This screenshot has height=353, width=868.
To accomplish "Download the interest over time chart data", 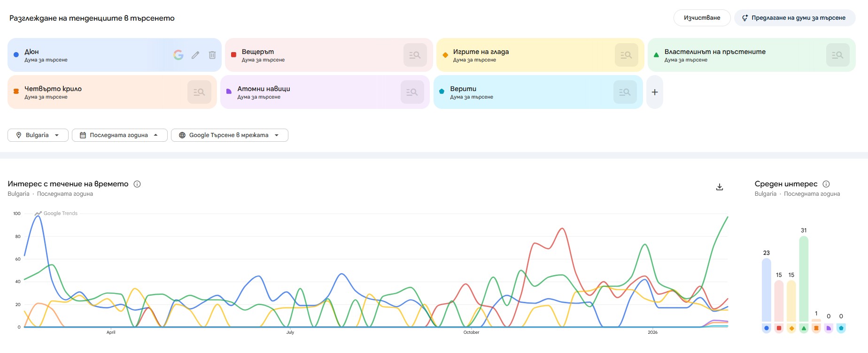I will click(720, 187).
